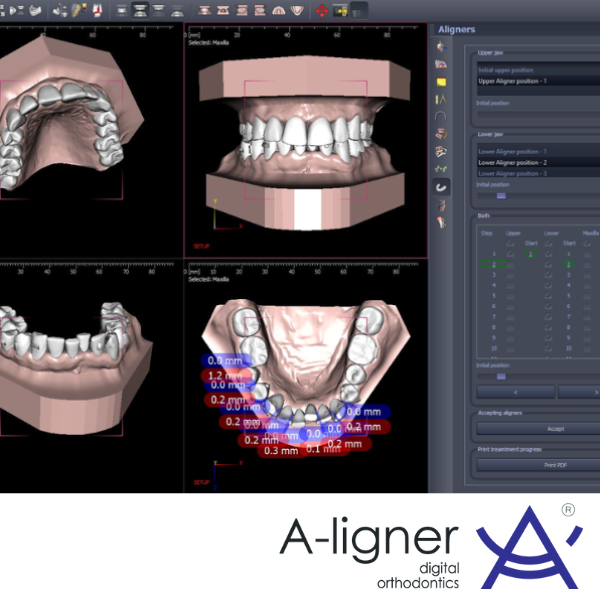
Task: Toggle Lower checkbox for step 3
Action: click(548, 275)
